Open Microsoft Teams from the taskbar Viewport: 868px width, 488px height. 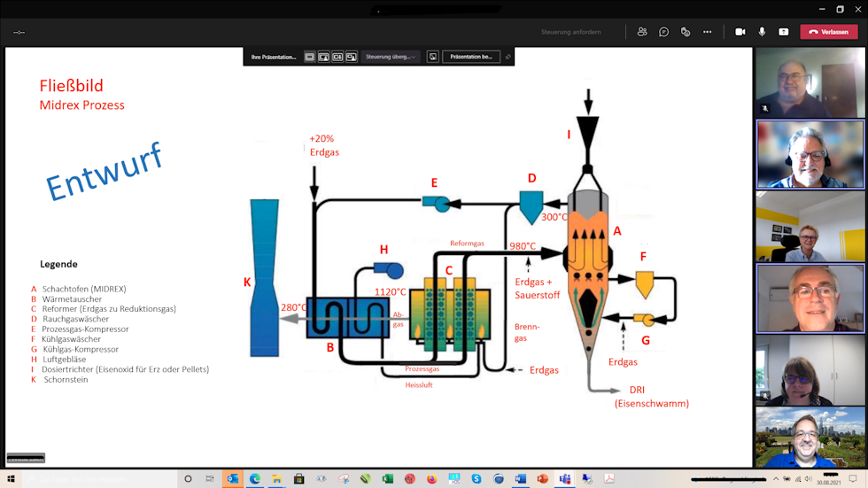coord(565,478)
